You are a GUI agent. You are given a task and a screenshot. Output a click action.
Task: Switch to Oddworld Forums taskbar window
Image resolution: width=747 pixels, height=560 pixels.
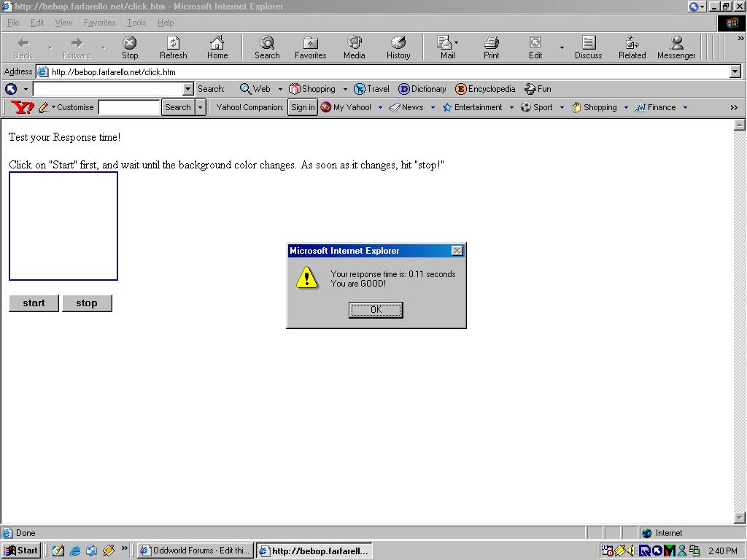tap(195, 551)
